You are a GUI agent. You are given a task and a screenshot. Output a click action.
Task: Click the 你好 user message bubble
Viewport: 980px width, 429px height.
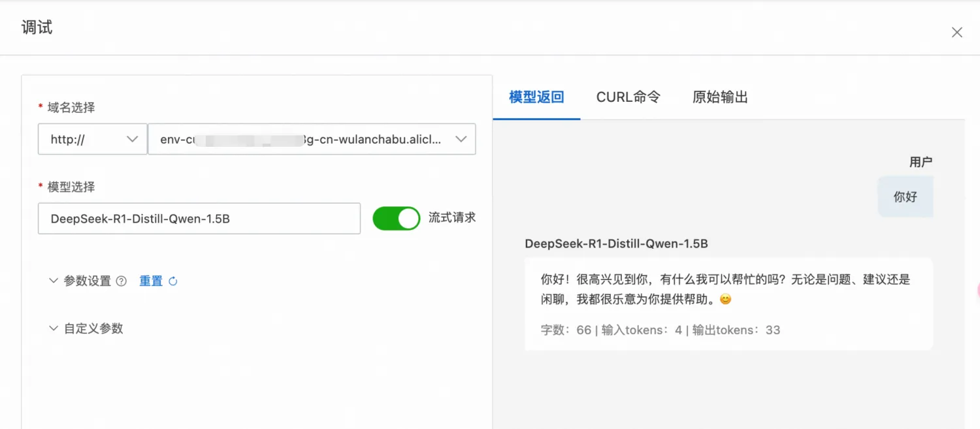click(x=905, y=197)
